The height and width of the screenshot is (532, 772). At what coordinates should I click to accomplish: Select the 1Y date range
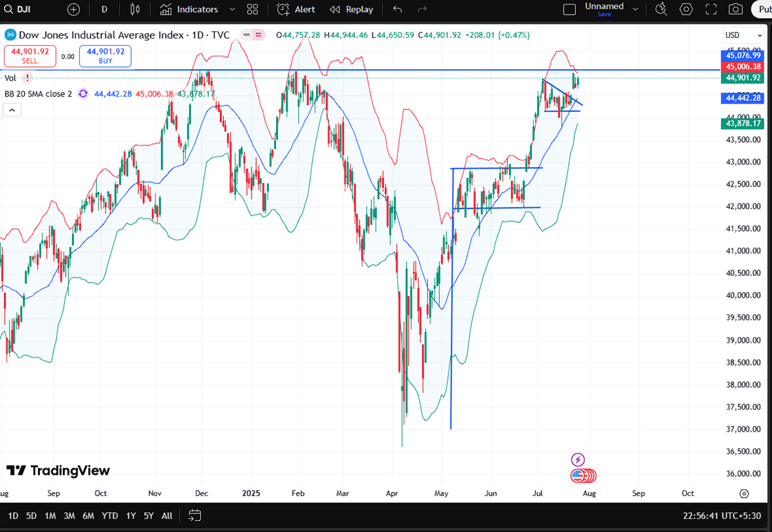click(x=131, y=516)
